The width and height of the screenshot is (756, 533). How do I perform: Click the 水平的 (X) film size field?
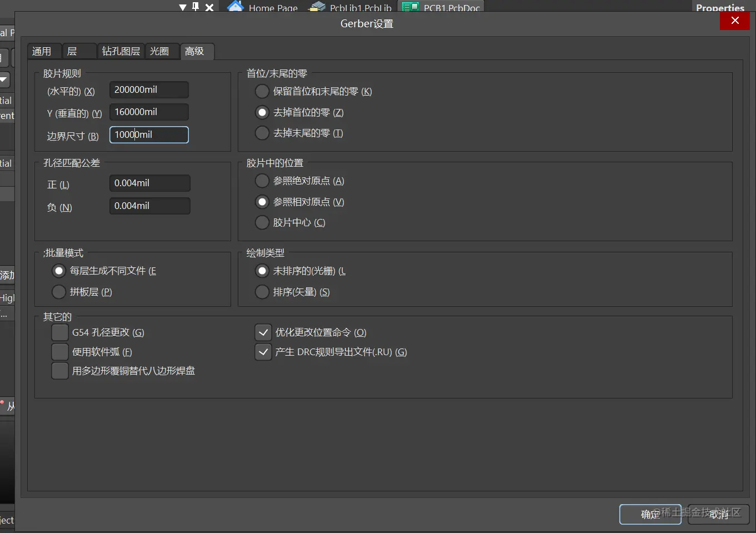click(149, 89)
